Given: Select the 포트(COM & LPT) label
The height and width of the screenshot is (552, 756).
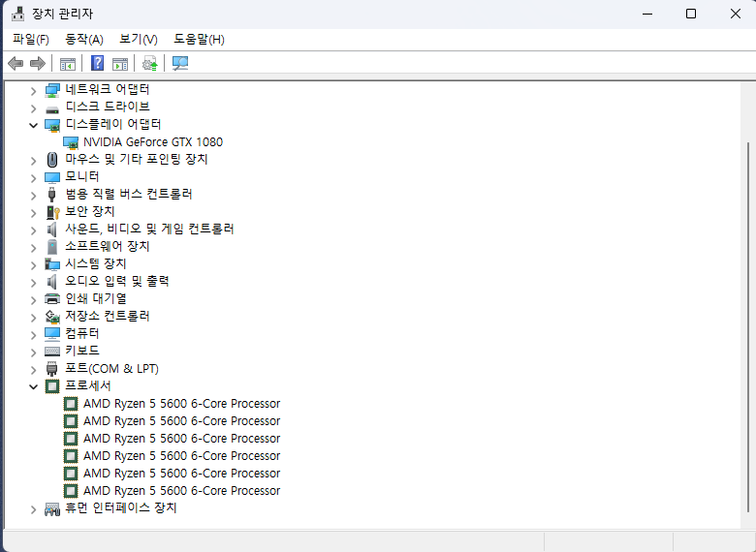Looking at the screenshot, I should (x=111, y=368).
